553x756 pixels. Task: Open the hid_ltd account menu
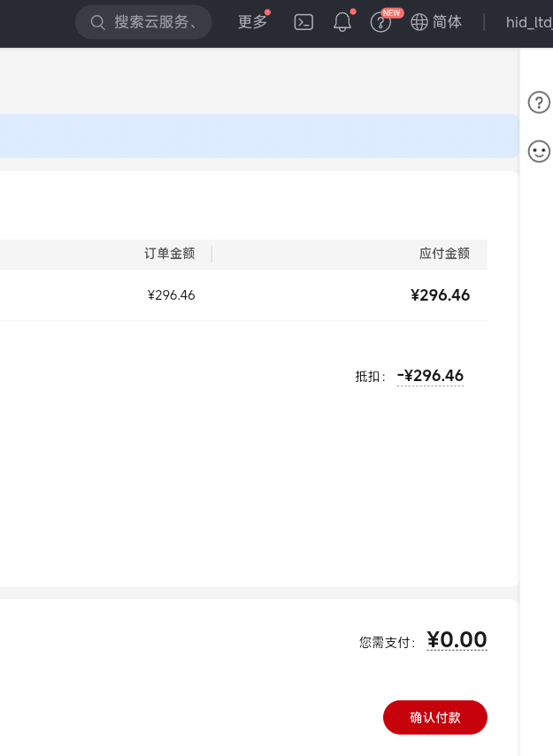pyautogui.click(x=529, y=22)
